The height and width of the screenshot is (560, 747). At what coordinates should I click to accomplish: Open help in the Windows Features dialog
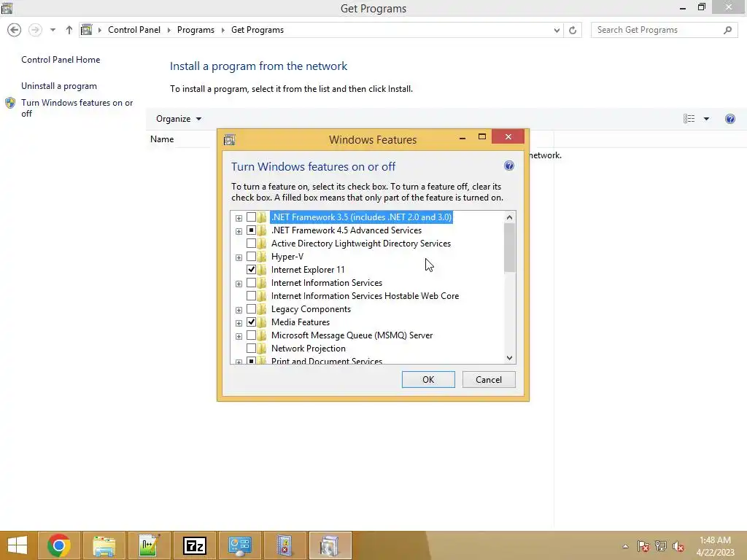click(508, 166)
